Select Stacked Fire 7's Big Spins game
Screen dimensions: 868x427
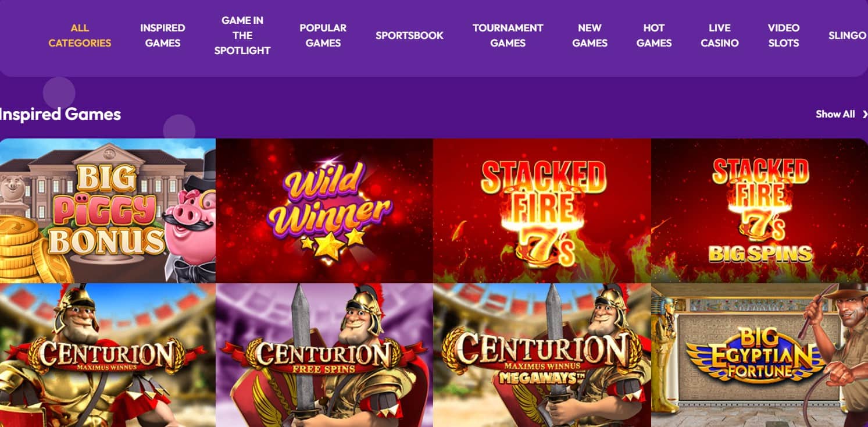pyautogui.click(x=759, y=211)
